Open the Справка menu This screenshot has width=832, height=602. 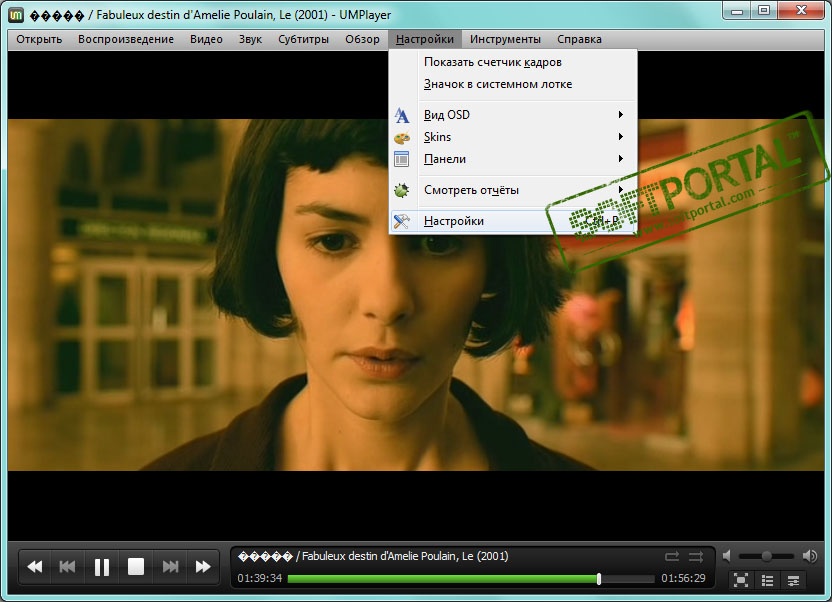579,39
